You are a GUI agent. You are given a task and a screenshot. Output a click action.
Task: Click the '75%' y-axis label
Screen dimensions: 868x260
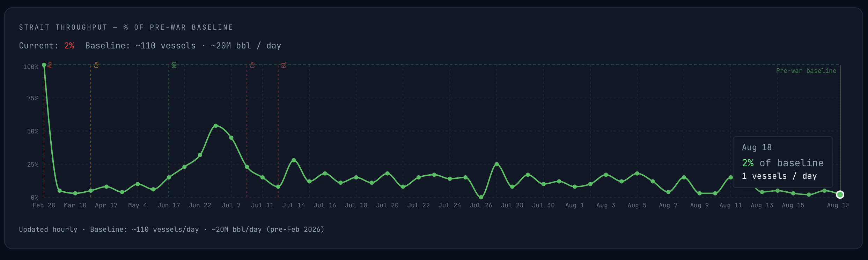pyautogui.click(x=33, y=98)
